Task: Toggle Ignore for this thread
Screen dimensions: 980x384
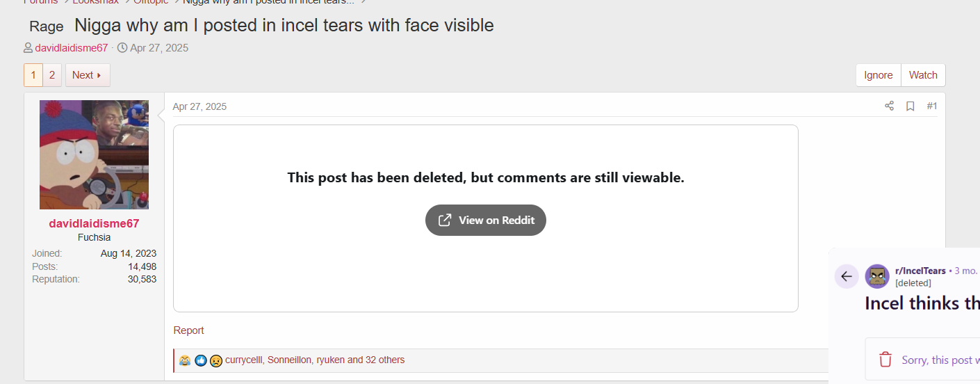Action: (x=879, y=75)
